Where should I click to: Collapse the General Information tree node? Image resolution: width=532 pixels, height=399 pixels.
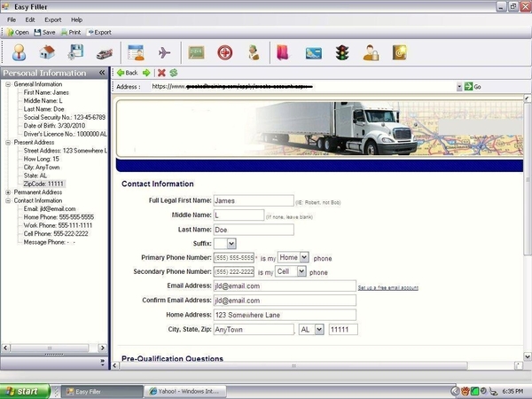(x=9, y=84)
